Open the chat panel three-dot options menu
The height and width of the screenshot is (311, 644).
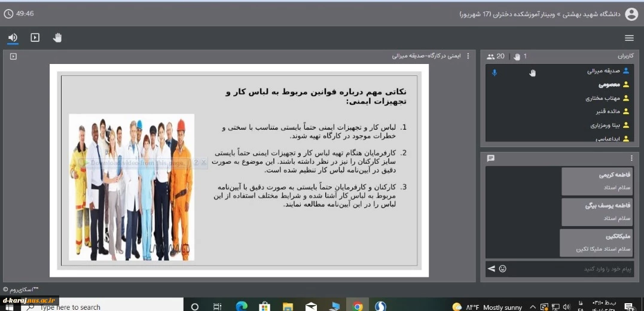click(631, 158)
